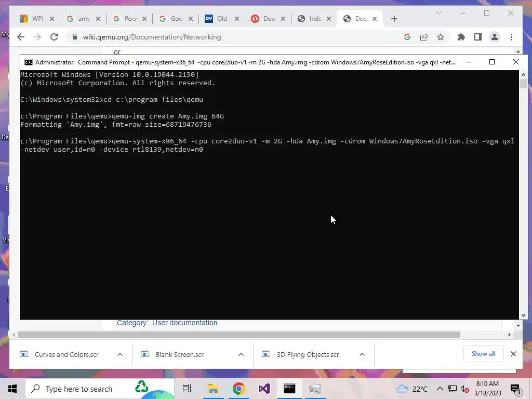Click the Google icon in address bar
This screenshot has width=532, height=399.
(x=407, y=37)
